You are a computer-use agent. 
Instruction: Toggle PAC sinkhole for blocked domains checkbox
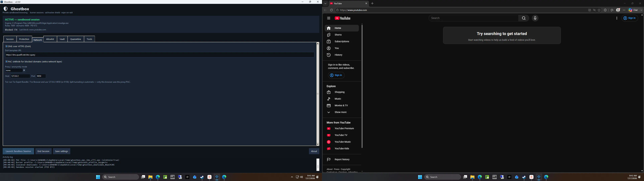(x=7, y=62)
